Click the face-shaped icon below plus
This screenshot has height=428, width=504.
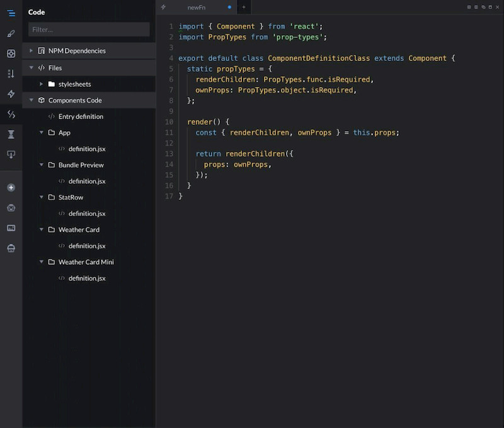[11, 208]
